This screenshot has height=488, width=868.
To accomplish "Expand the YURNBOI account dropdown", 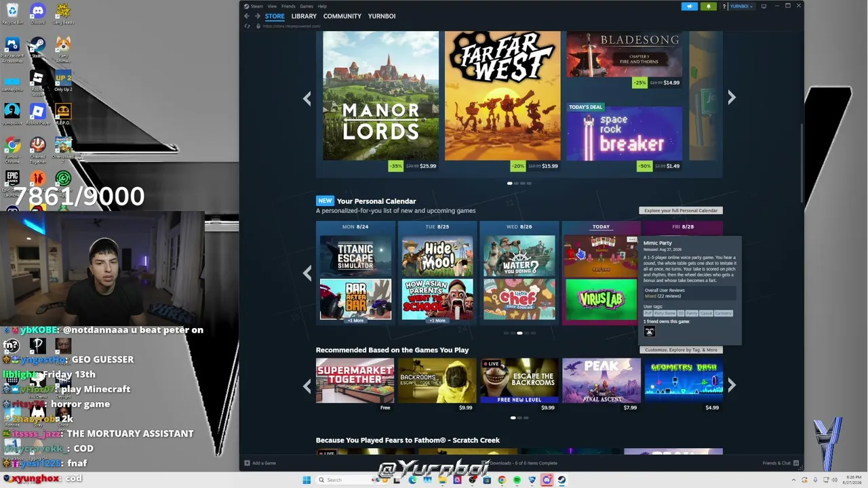I will pyautogui.click(x=741, y=6).
